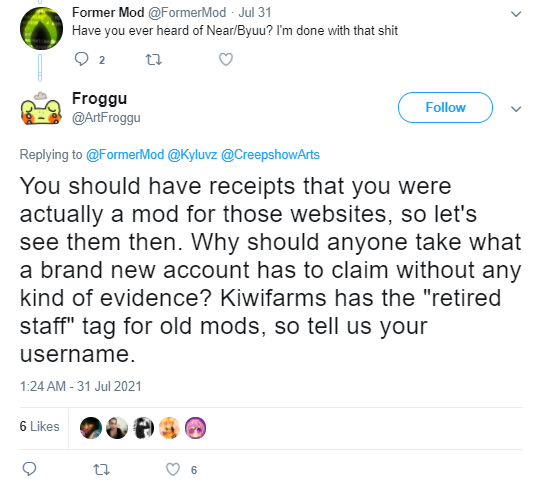548x493 pixels.
Task: Like Former Mod's Near/Byuu tweet
Action: (226, 59)
